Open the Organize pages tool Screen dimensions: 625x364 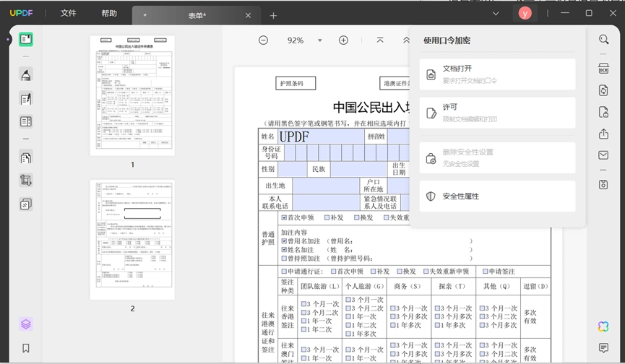pyautogui.click(x=26, y=158)
